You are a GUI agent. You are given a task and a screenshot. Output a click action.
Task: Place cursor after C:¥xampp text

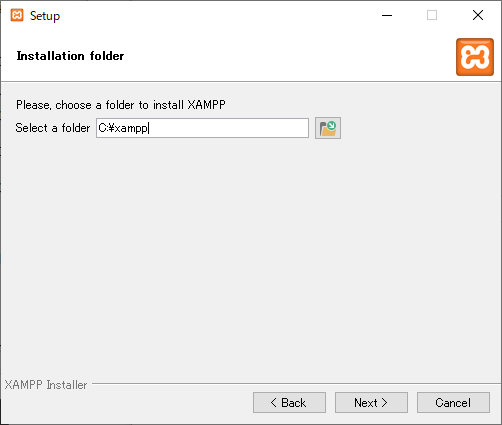click(149, 128)
